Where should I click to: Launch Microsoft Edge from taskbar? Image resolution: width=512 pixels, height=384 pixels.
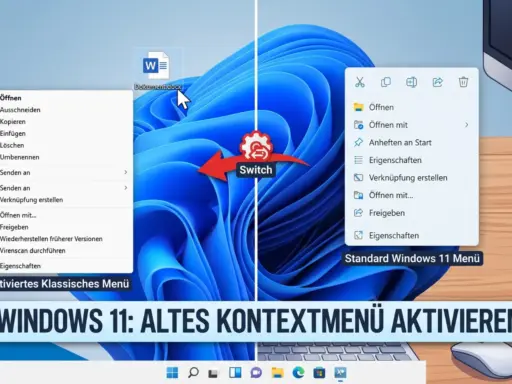[298, 372]
